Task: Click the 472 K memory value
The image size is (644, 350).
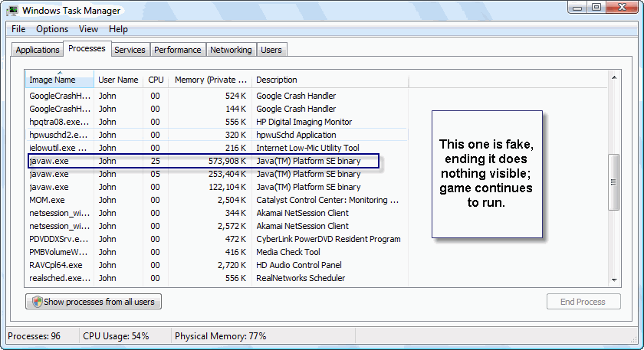Action: point(235,239)
